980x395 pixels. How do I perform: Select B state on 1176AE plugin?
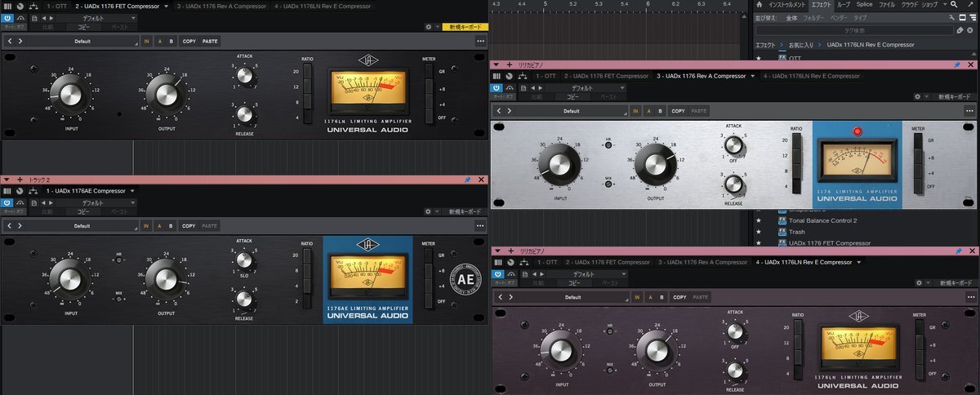point(171,226)
